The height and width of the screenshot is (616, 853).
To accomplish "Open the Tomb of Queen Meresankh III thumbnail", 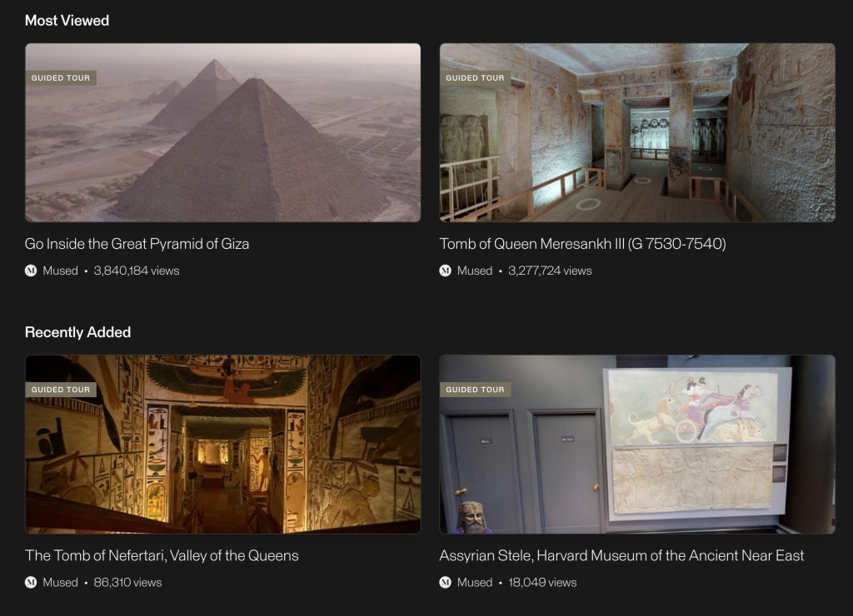I will click(637, 132).
